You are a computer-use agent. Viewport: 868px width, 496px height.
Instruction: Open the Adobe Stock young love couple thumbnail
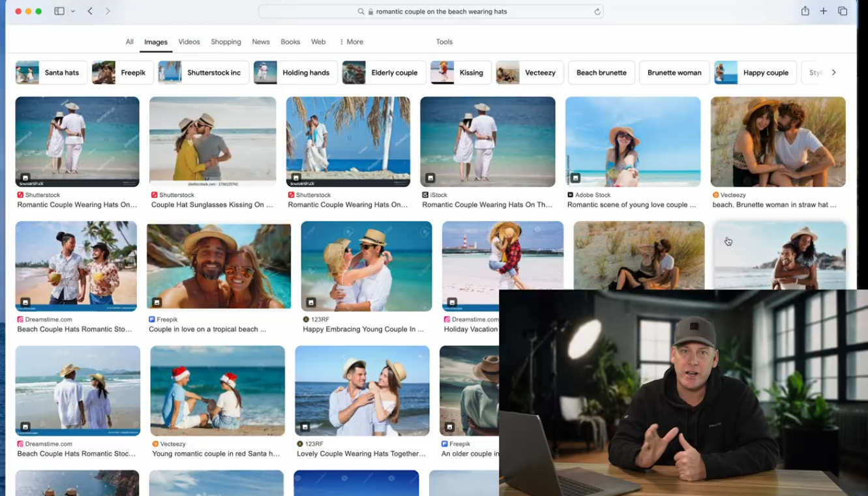(633, 141)
